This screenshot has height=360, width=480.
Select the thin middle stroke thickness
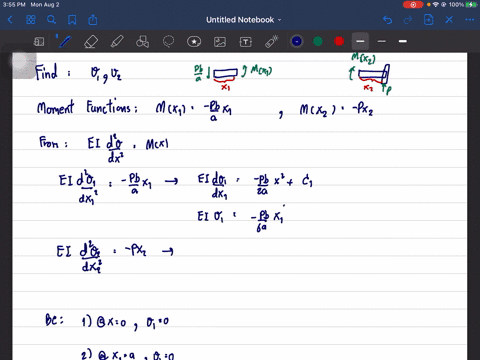[x=382, y=41]
